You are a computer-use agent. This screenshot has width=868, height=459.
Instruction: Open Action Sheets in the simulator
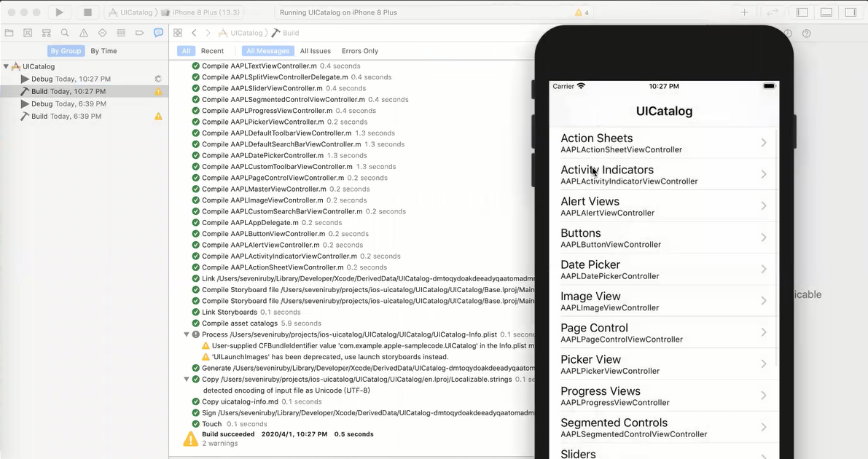[664, 143]
